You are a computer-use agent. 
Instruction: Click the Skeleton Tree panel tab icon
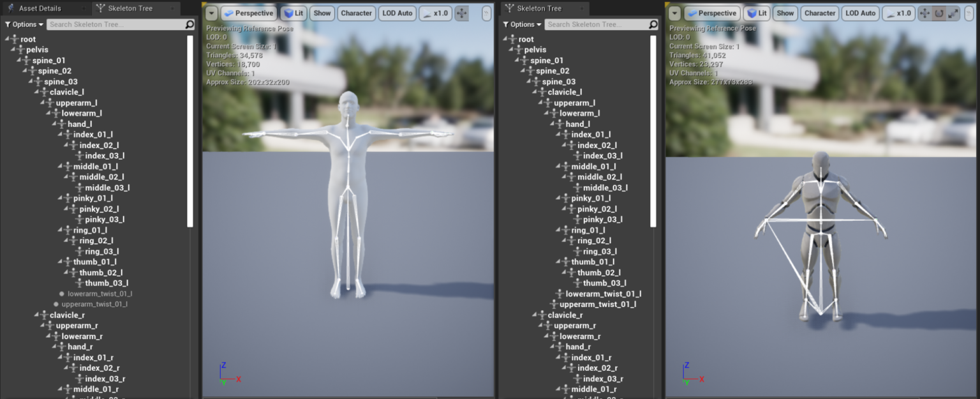coord(102,8)
